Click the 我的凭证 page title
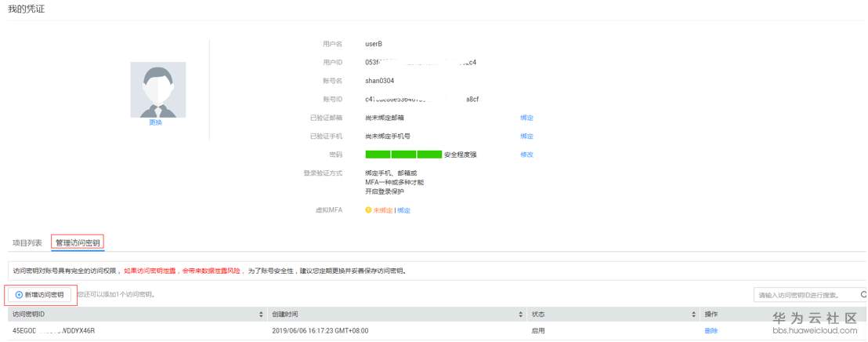The image size is (868, 342). pos(26,9)
